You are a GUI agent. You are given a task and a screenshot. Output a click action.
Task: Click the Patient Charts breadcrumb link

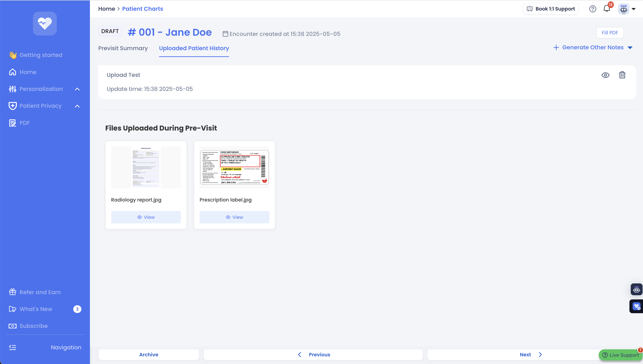point(142,9)
